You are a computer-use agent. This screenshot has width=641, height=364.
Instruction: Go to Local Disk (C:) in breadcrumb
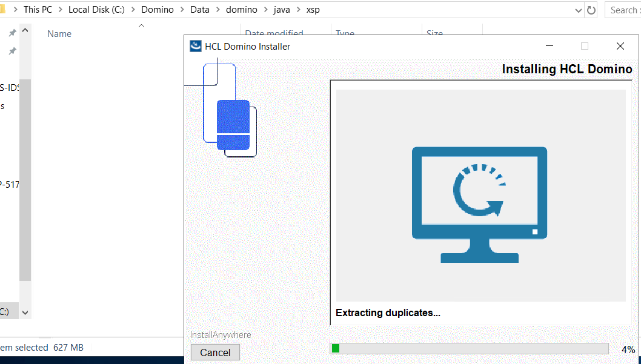click(x=96, y=10)
